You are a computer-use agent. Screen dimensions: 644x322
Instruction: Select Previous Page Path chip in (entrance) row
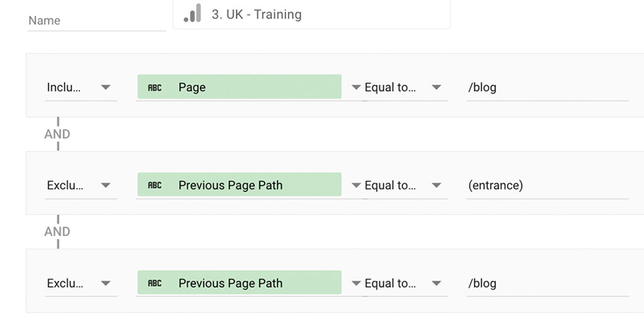pyautogui.click(x=239, y=186)
